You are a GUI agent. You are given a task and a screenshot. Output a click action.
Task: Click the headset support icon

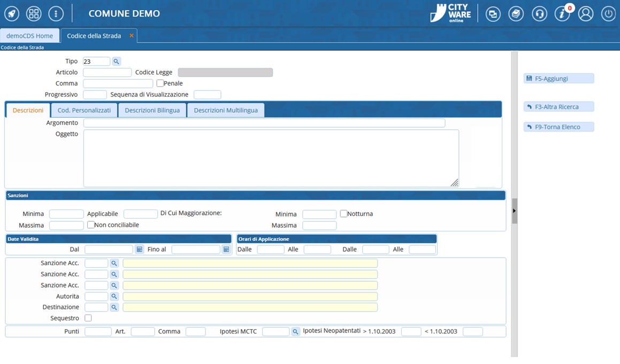[x=539, y=14]
